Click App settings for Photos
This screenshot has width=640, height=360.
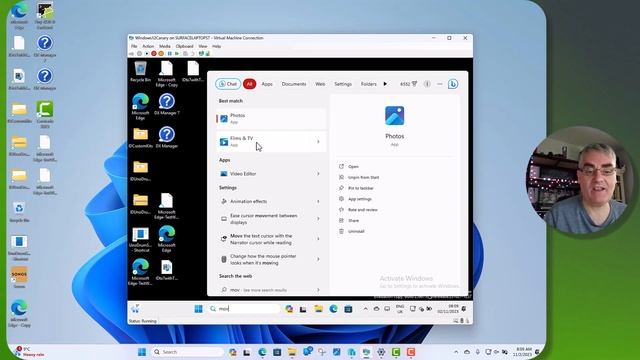tap(360, 199)
